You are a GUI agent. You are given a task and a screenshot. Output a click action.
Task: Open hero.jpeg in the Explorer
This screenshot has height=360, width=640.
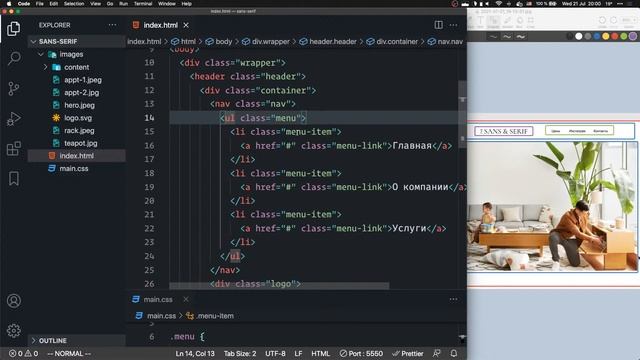[77, 105]
